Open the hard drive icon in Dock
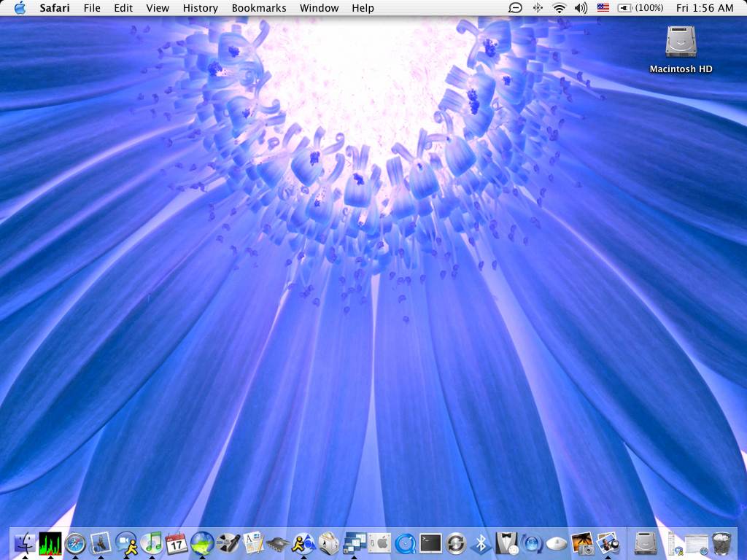The image size is (747, 560). pyautogui.click(x=646, y=542)
